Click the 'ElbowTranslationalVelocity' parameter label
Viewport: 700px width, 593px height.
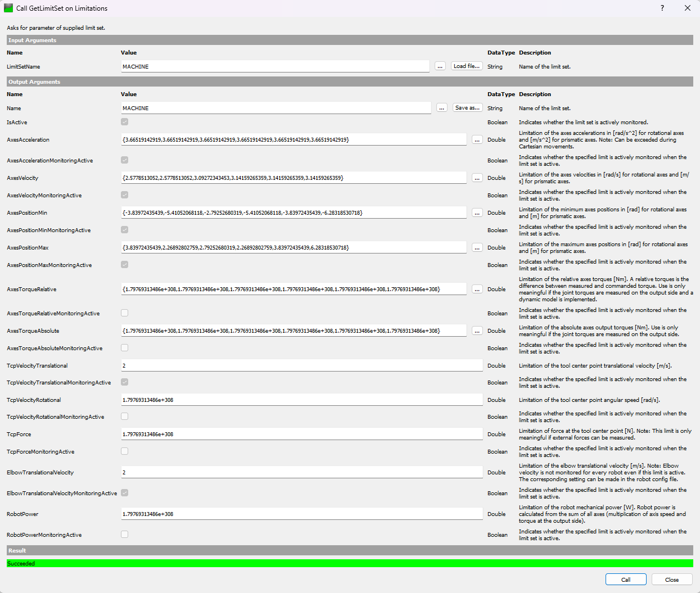[x=40, y=473]
